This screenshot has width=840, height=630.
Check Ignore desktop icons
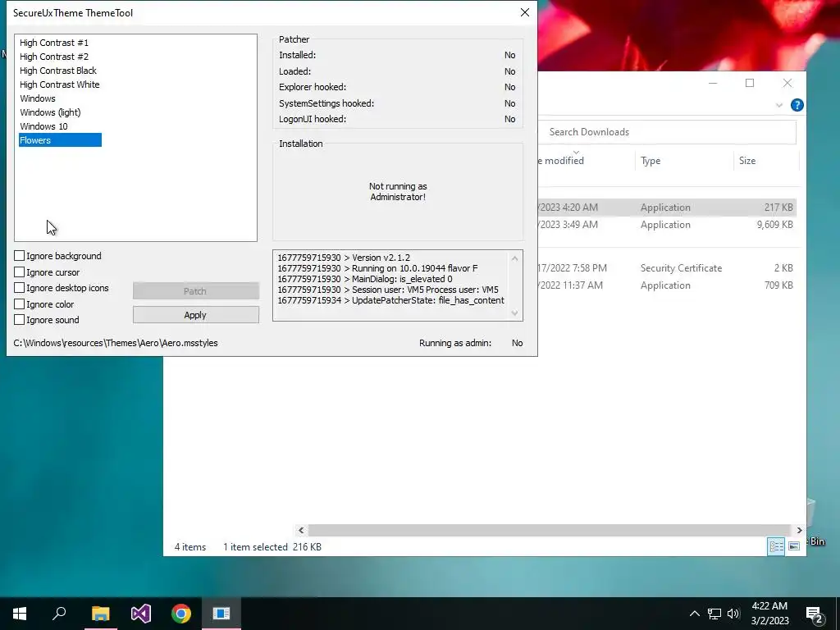click(20, 288)
